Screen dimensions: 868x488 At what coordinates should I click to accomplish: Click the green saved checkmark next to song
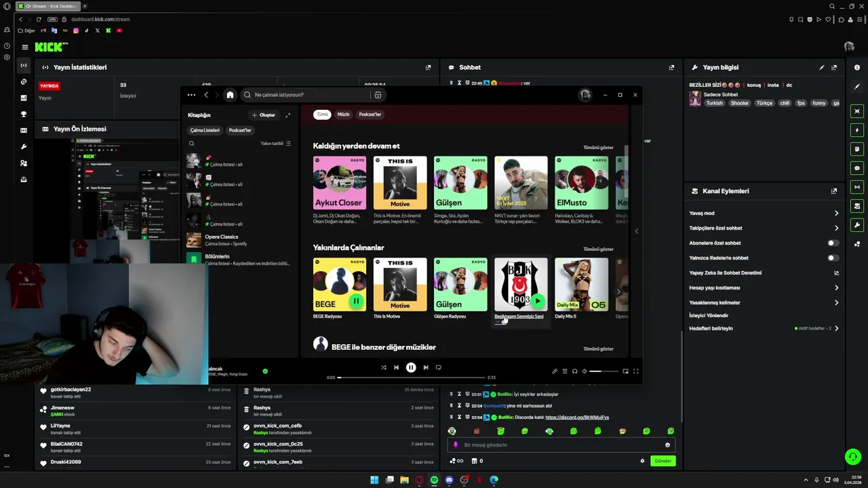265,371
